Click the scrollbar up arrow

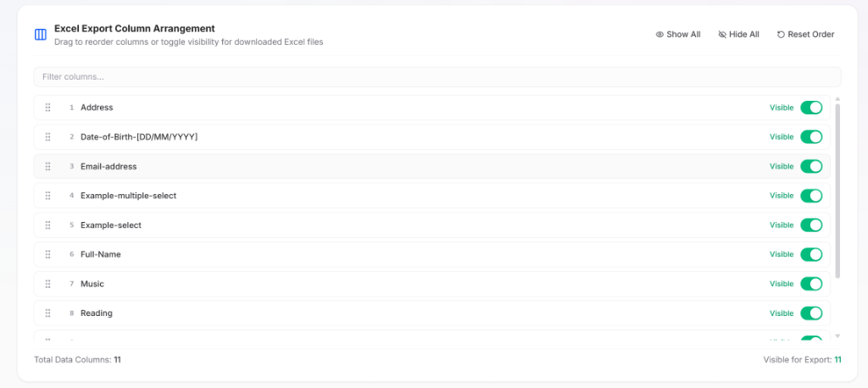(837, 99)
